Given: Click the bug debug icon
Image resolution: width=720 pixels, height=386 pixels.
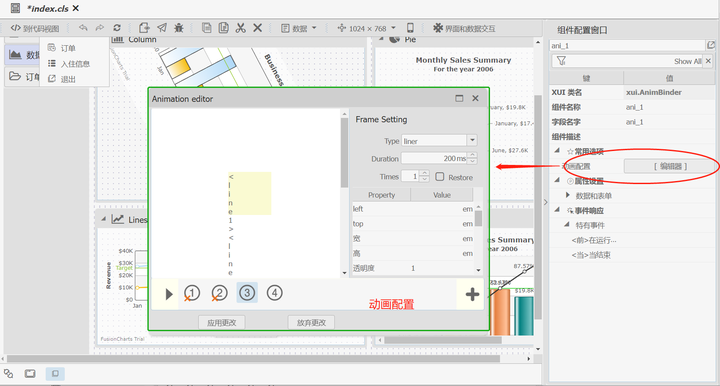Looking at the screenshot, I should 179,28.
